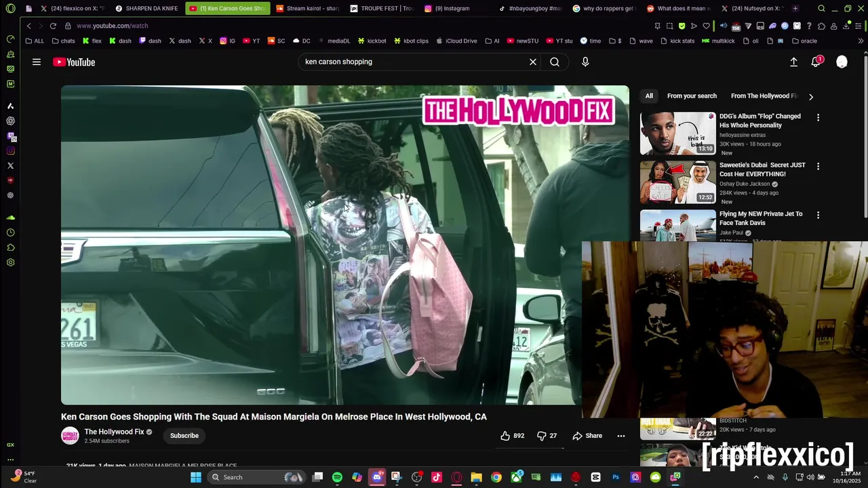
Task: Switch to 'why do rappers get' tab
Action: point(603,9)
